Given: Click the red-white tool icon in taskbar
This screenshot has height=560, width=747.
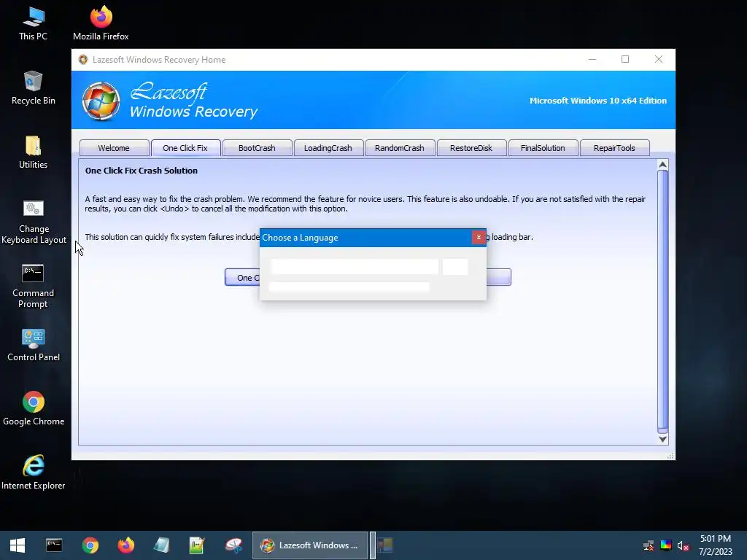Looking at the screenshot, I should pos(233,545).
